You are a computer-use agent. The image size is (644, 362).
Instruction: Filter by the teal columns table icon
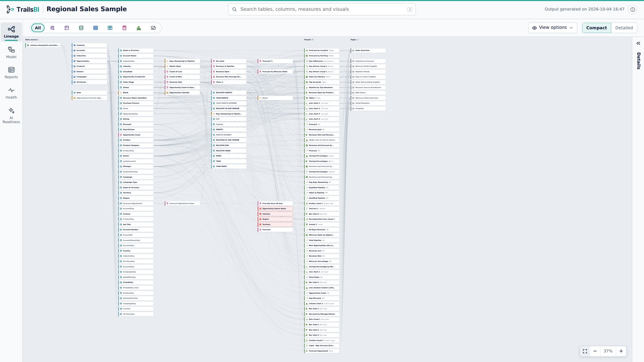pyautogui.click(x=110, y=28)
